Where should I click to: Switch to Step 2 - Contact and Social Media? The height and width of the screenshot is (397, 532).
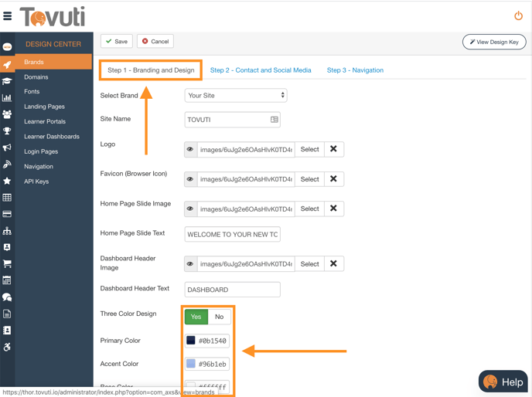click(x=261, y=70)
